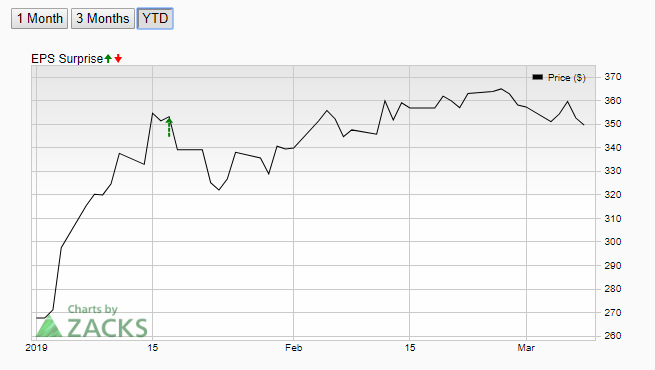Click the Zacks triangle logo icon
This screenshot has height=370, width=655.
(49, 326)
